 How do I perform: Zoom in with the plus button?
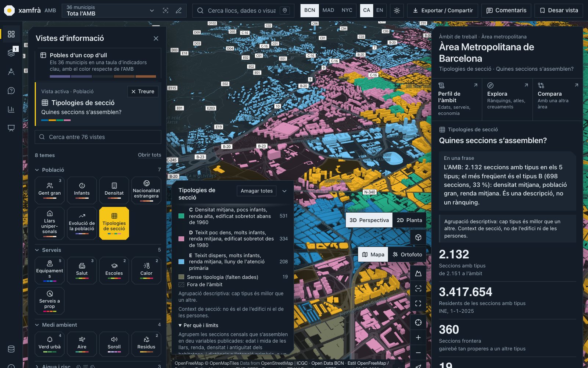tap(418, 337)
